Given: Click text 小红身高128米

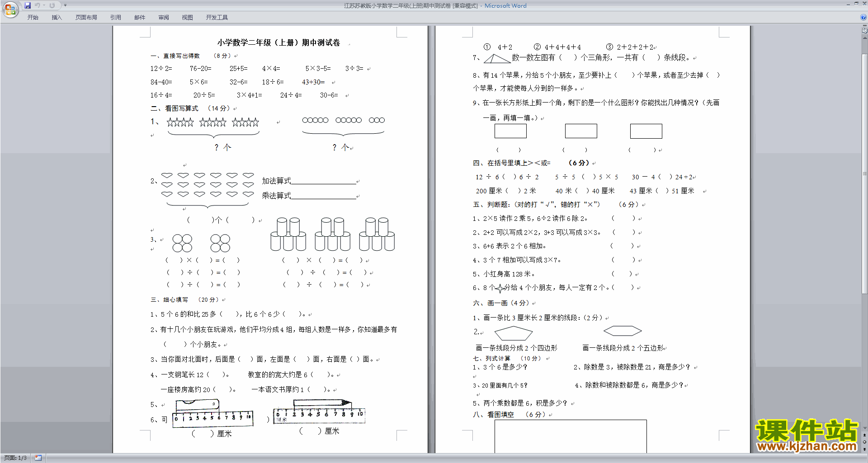Looking at the screenshot, I should pos(509,274).
